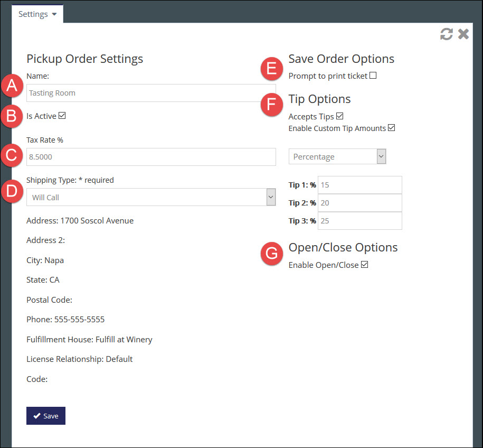
Task: Expand the Settings tab dropdown arrow
Action: pyautogui.click(x=53, y=14)
